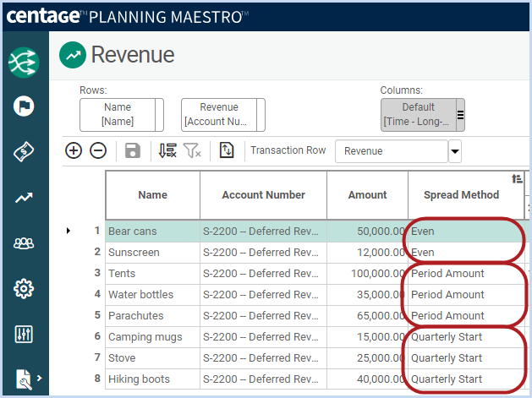Viewport: 532px width, 398px height.
Task: Click the Even spread method for Bear cans
Action: tap(466, 232)
